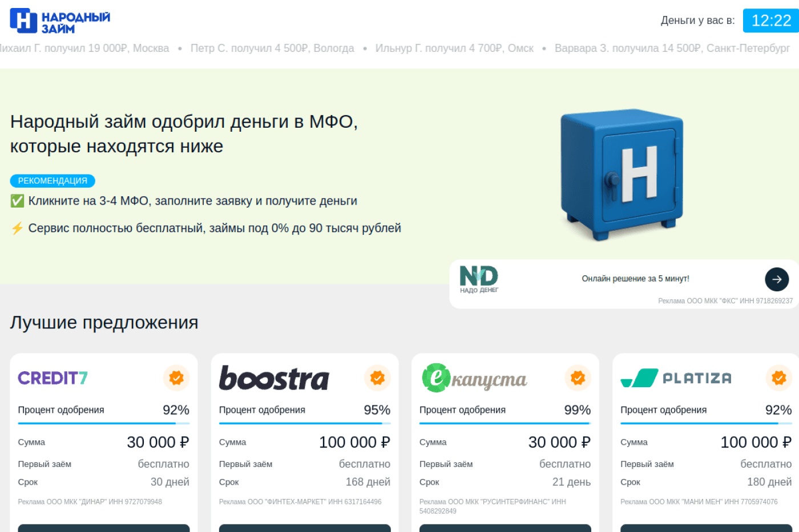Click 100 000 ₽ sum on Platiza card
799x532 pixels.
point(756,442)
